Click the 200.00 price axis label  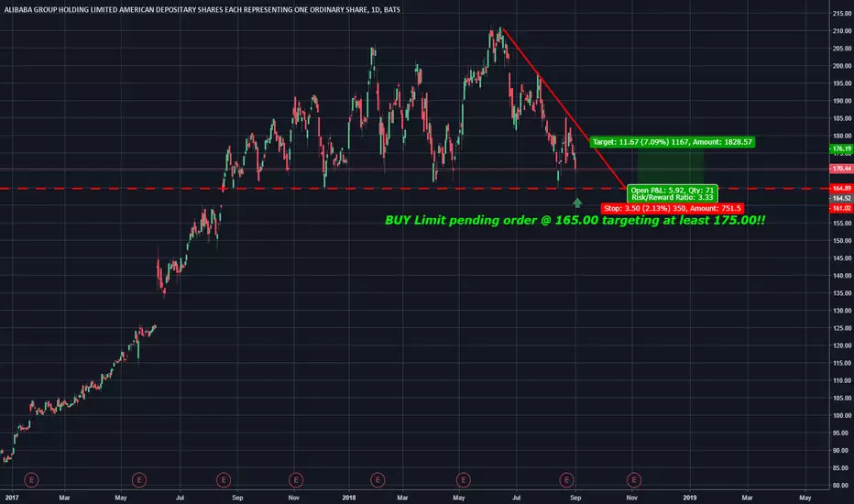(841, 66)
